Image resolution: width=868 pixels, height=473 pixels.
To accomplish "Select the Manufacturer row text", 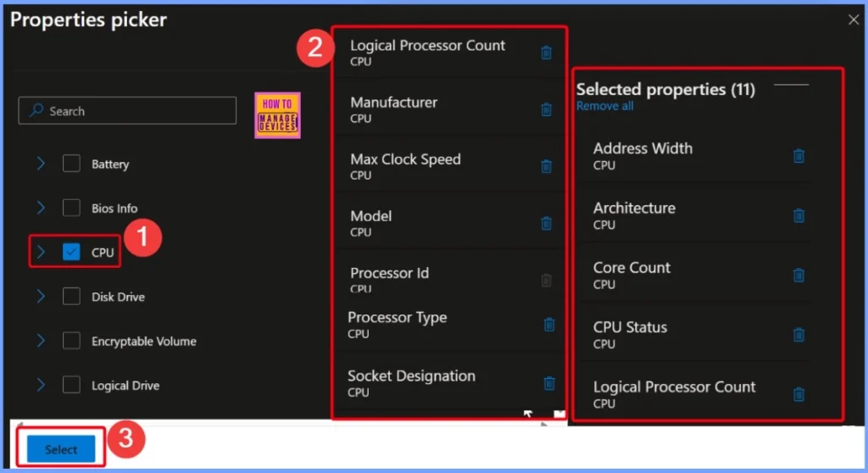I will pyautogui.click(x=393, y=103).
